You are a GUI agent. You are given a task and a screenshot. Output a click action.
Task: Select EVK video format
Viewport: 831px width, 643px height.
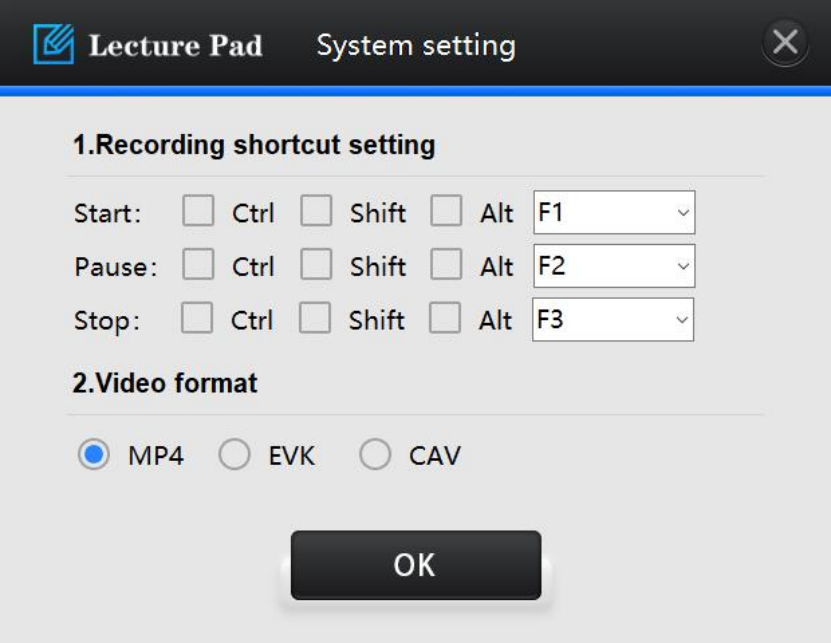click(x=234, y=454)
